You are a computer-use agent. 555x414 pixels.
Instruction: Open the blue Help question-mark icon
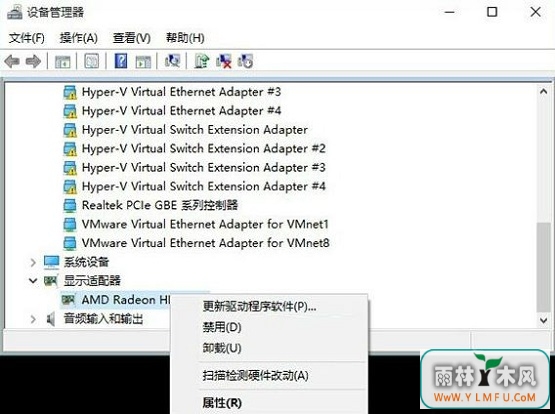click(x=121, y=61)
